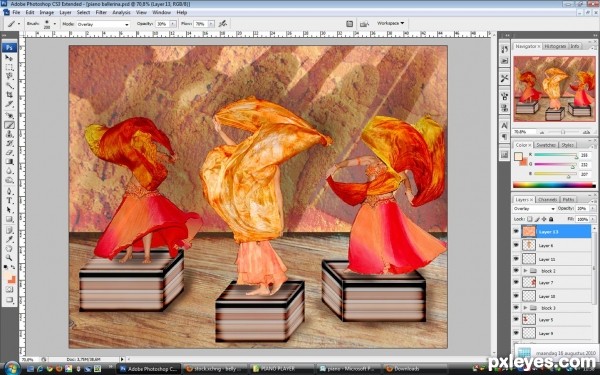Select the Healing Brush tool

click(x=9, y=116)
